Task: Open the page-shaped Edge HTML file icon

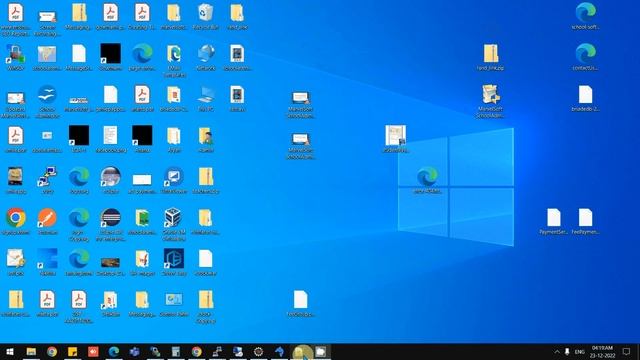Action: click(174, 54)
